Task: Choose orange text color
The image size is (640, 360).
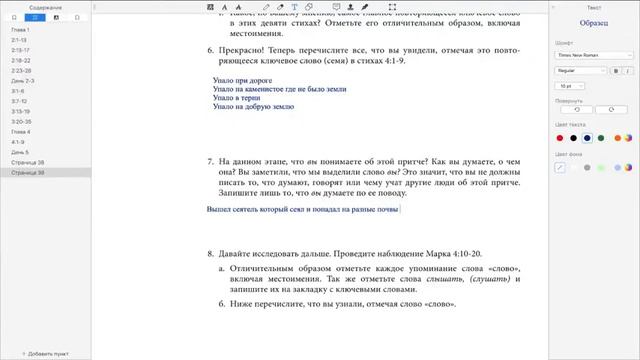Action: pos(618,138)
